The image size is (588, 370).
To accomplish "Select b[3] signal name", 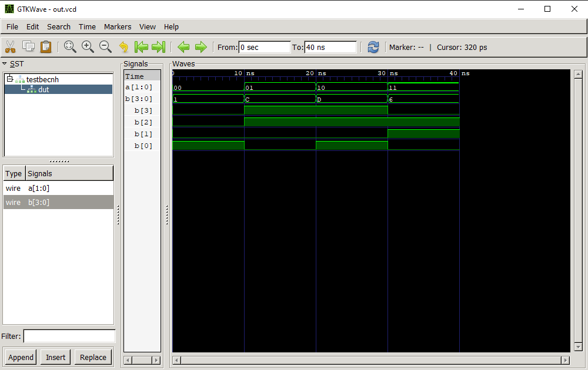I will (143, 110).
